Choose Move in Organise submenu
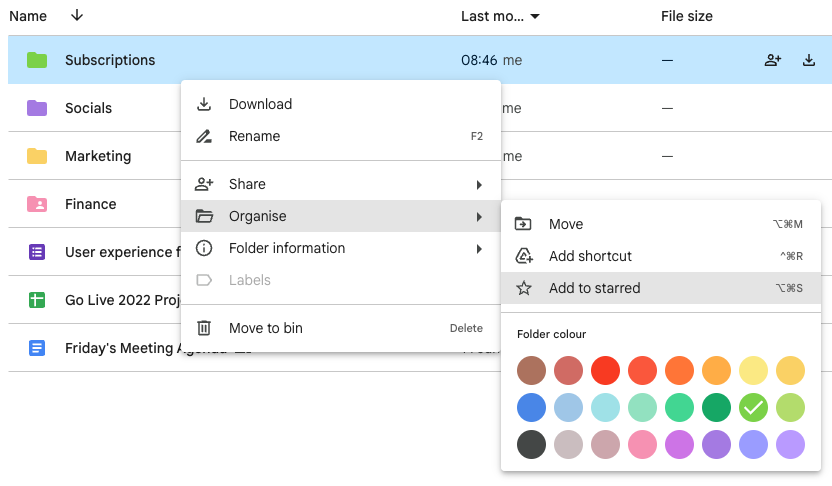Image resolution: width=832 pixels, height=486 pixels. point(661,224)
